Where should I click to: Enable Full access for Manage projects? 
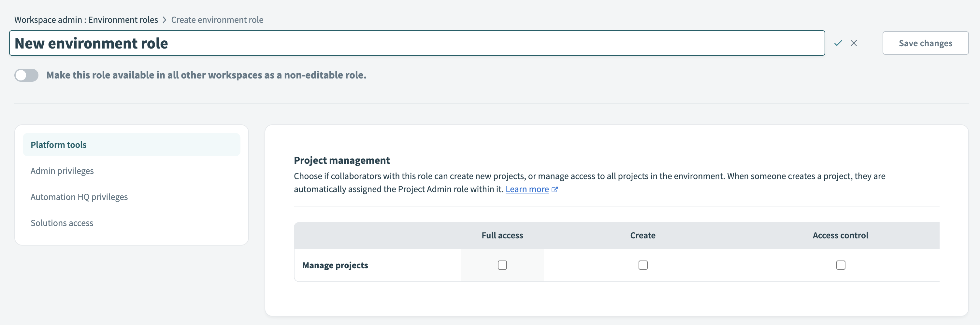(x=502, y=265)
